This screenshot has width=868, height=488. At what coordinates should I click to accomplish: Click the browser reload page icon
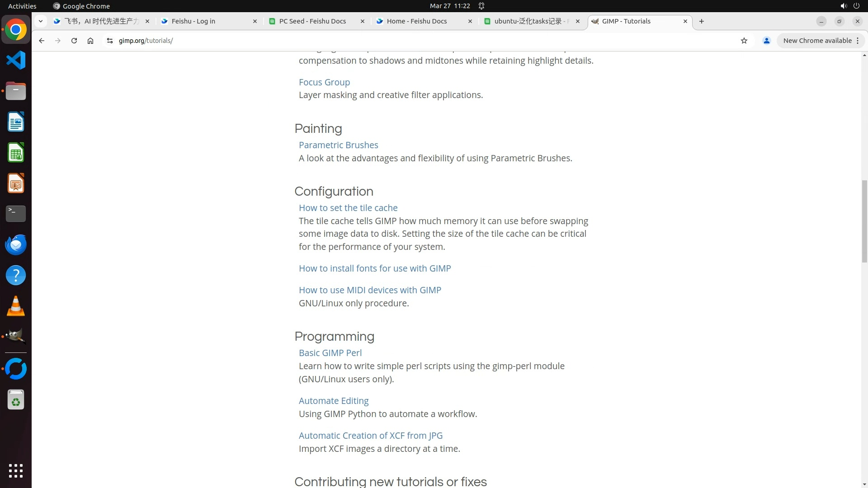coord(74,41)
